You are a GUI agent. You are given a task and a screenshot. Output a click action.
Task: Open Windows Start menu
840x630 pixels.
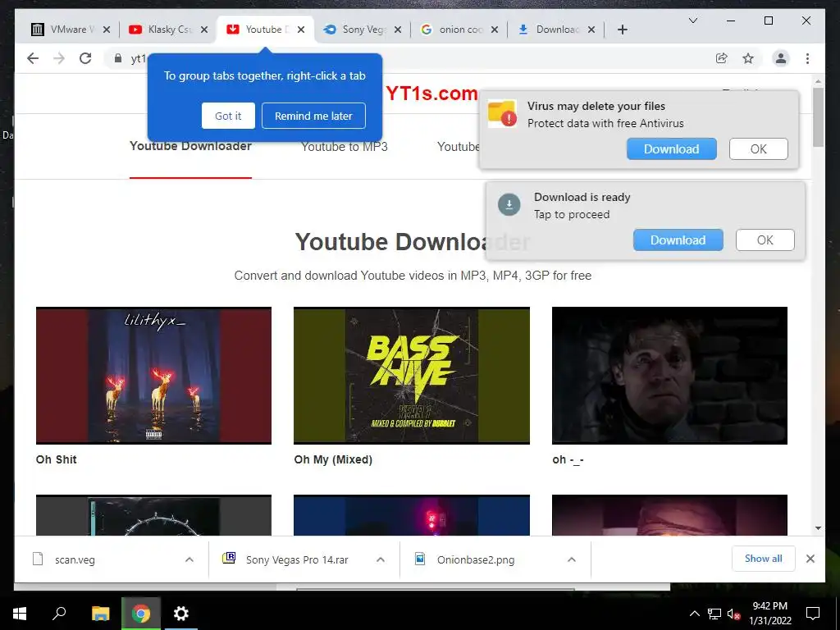coord(20,614)
